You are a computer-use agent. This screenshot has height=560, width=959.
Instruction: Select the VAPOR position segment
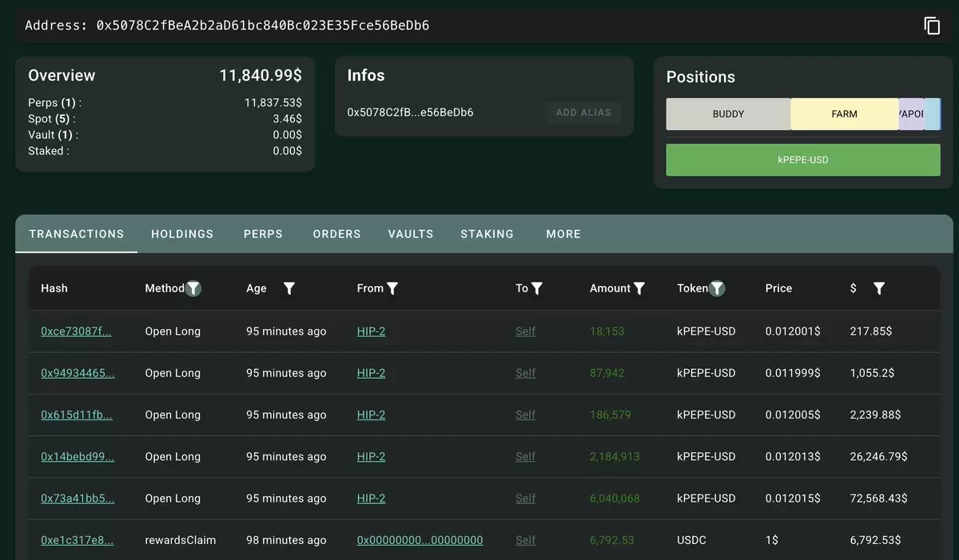click(911, 114)
